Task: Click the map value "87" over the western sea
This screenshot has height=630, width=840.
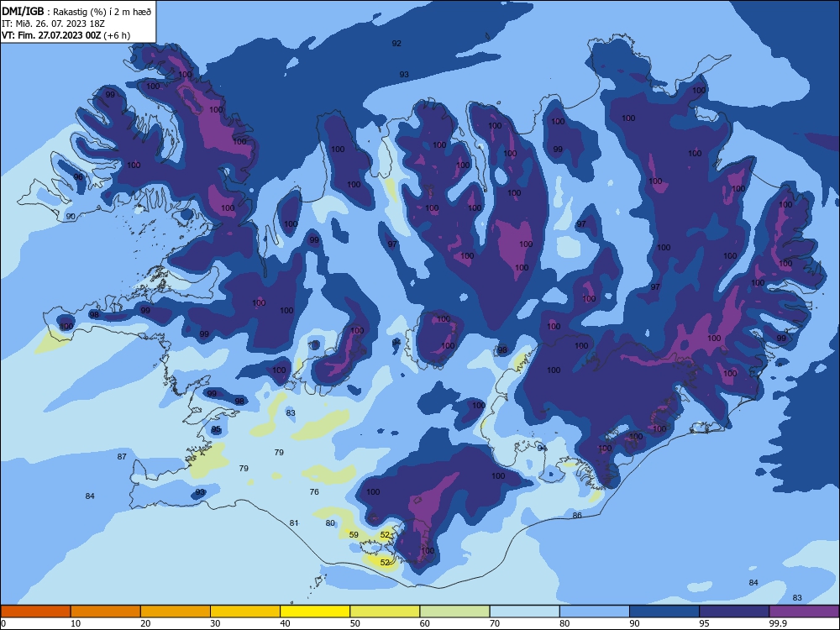Action: [122, 456]
